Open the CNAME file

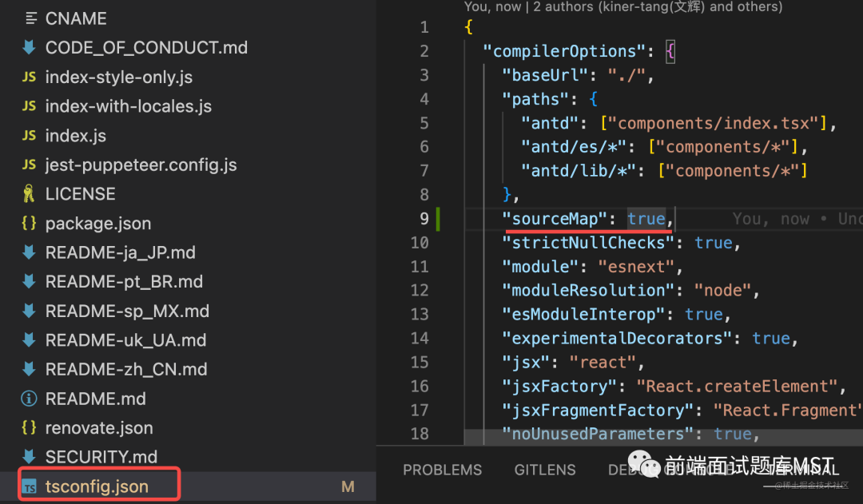[x=76, y=18]
